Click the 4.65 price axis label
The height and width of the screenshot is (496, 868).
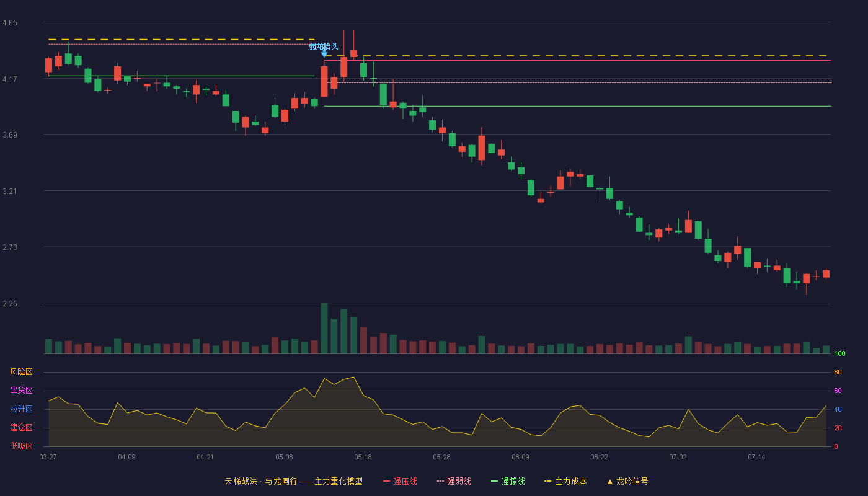(10, 23)
